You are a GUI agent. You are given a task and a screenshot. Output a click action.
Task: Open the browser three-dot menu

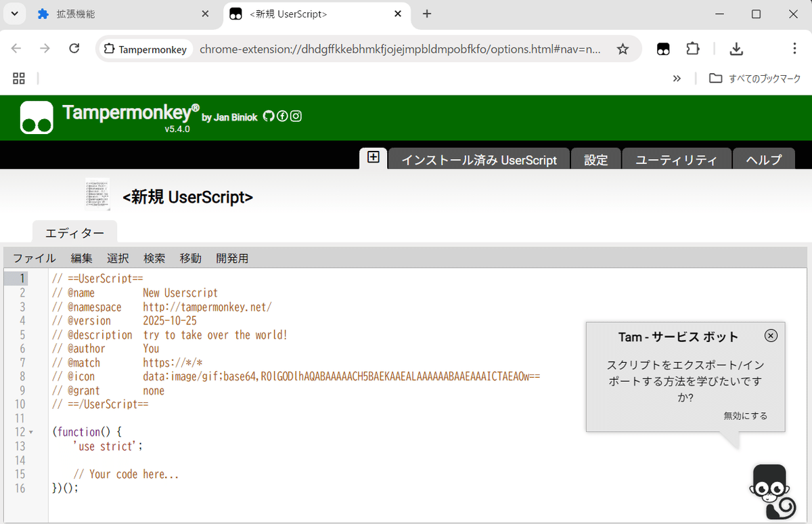tap(794, 49)
